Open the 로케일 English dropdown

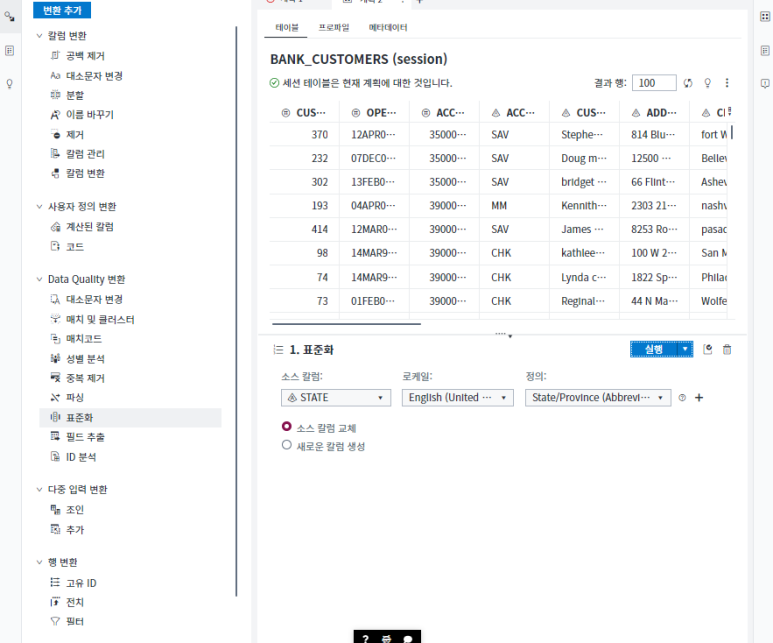coord(457,397)
